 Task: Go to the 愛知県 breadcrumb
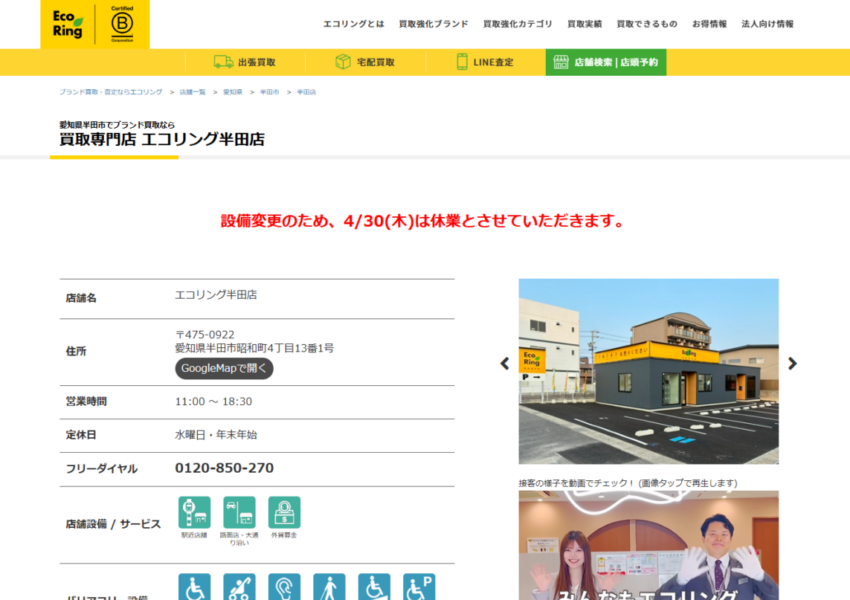233,92
